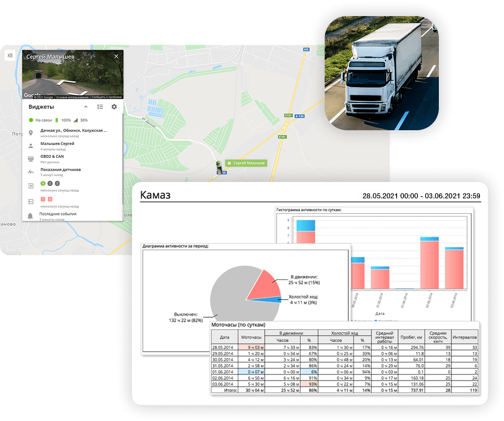The height and width of the screenshot is (421, 504).
Task: Click the widget reorder list icon
Action: (100, 107)
